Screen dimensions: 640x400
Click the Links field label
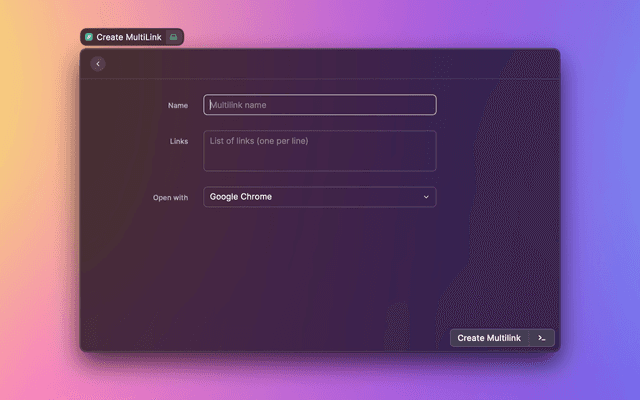point(178,142)
